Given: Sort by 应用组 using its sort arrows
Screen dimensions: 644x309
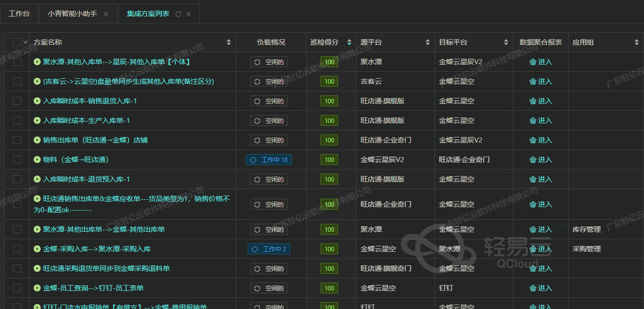Looking at the screenshot, I should tap(636, 42).
